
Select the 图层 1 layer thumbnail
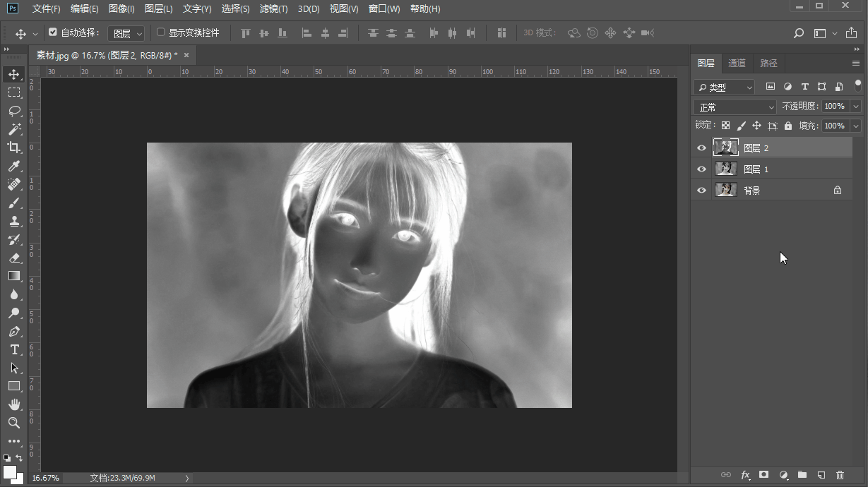click(x=725, y=169)
